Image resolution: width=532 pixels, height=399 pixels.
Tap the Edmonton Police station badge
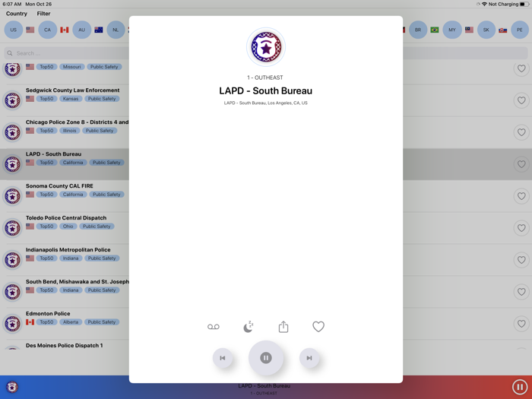(13, 324)
